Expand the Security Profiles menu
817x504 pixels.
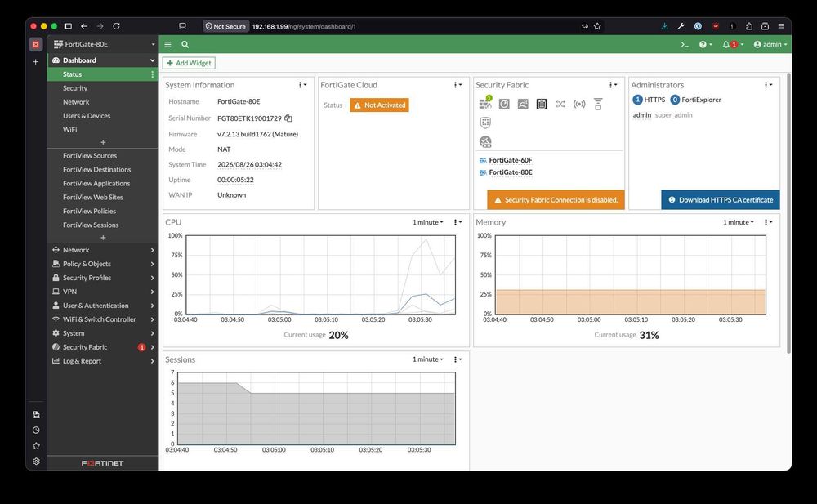tap(103, 279)
